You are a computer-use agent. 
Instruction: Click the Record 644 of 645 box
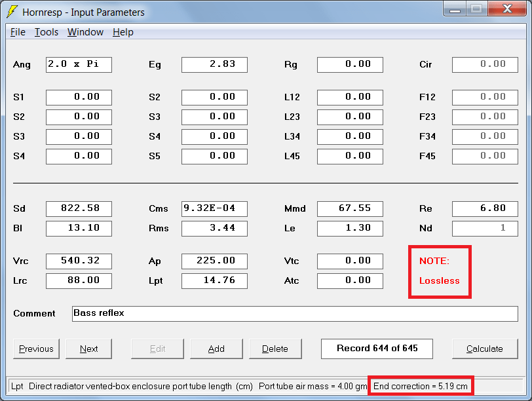(x=377, y=349)
